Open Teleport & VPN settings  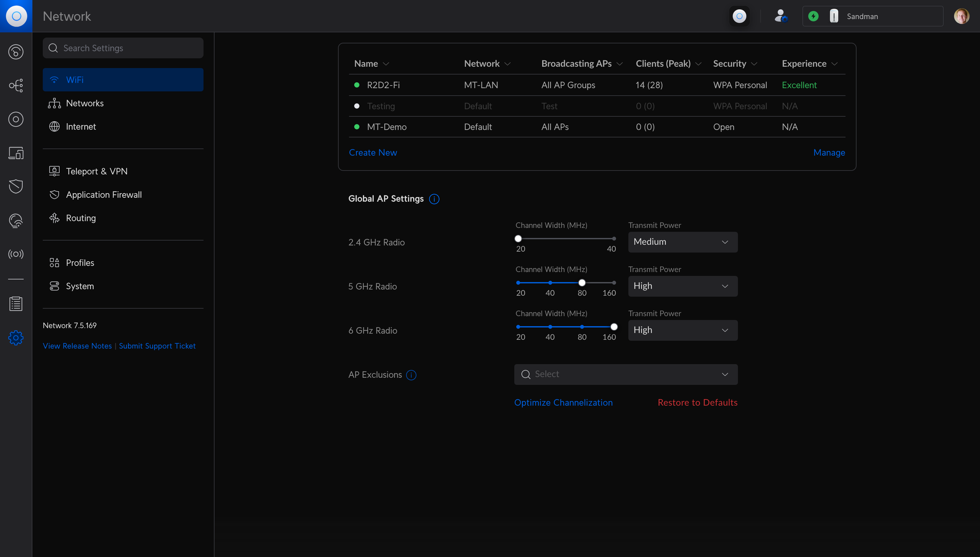[x=123, y=171]
